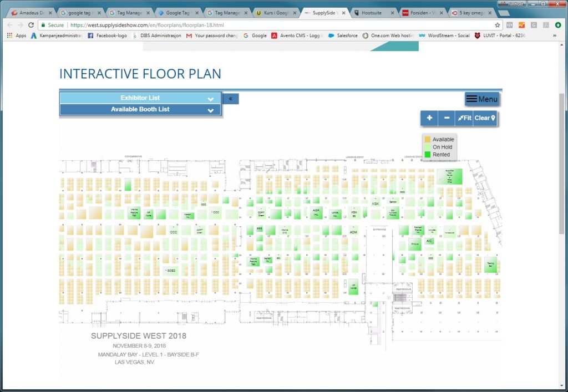
Task: Switch to the 'google tag' search tab
Action: [80, 13]
